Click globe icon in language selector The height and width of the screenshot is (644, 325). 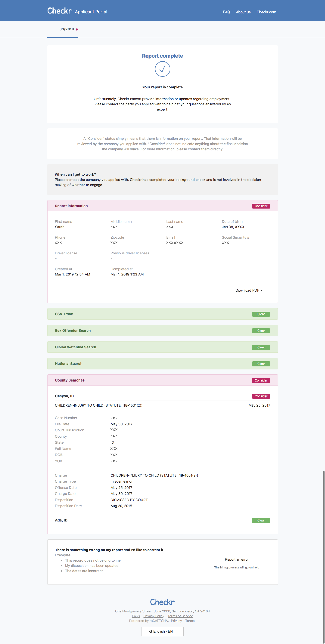tap(151, 631)
